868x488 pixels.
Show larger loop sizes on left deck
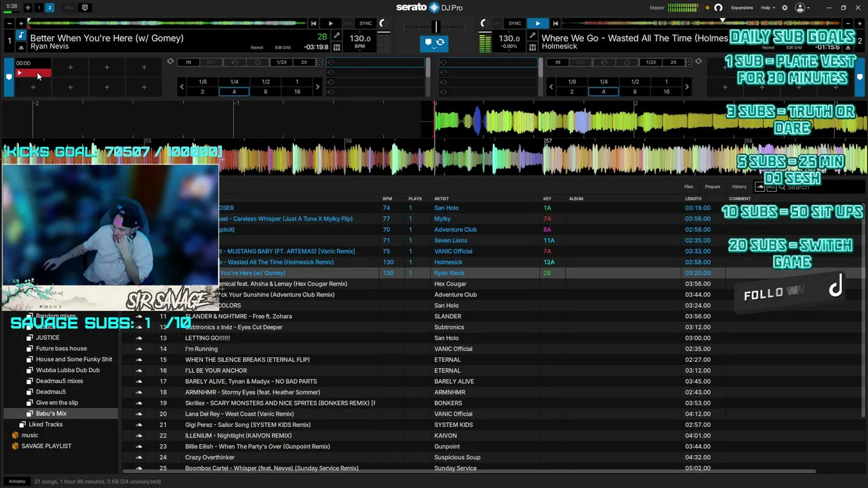(x=317, y=87)
